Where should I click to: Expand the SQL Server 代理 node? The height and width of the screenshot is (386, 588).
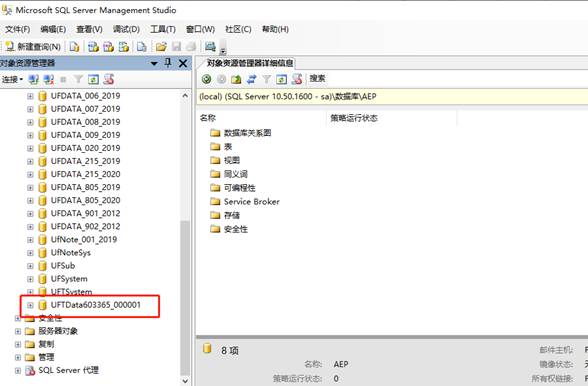(x=17, y=370)
